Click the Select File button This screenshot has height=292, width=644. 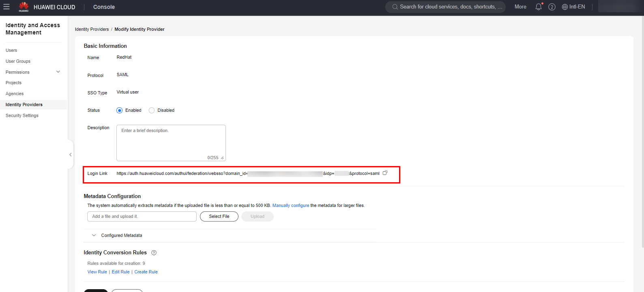point(219,217)
